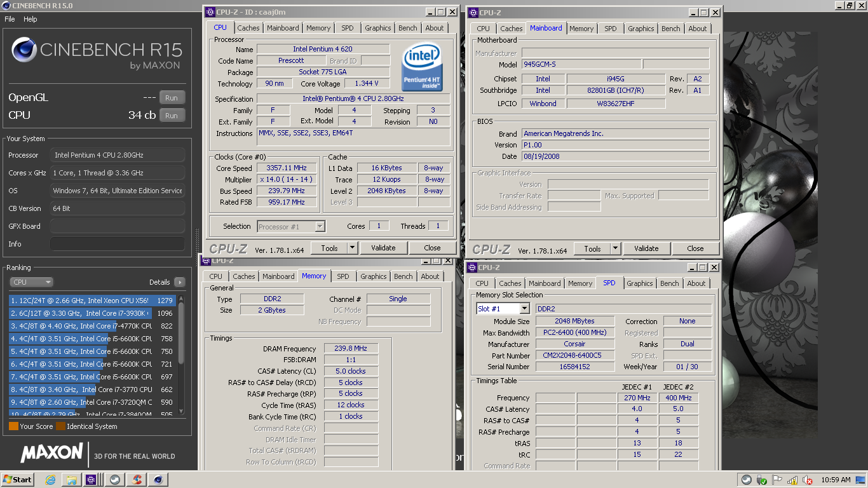Click mainboard model value 945GCM-S
Screen dimensions: 868x488
pos(581,64)
